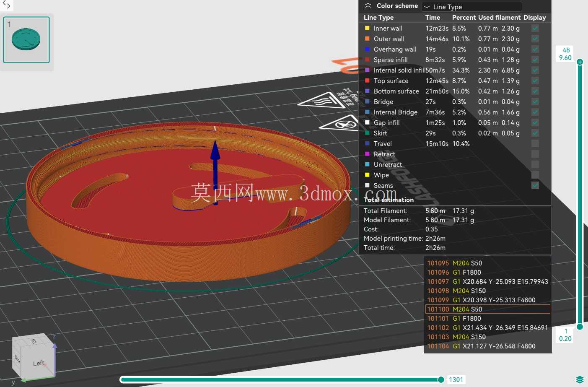Select G-code line 101096 G1 F1800
The height and width of the screenshot is (387, 588).
488,272
